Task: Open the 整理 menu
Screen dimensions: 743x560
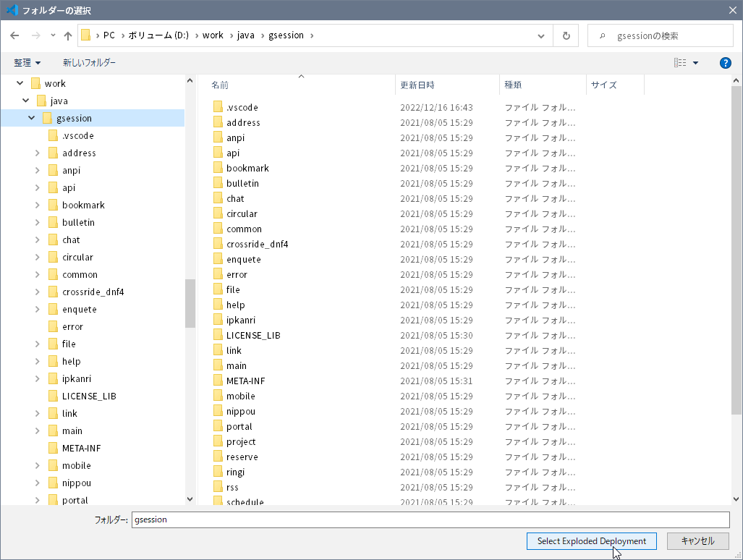Action: [27, 63]
